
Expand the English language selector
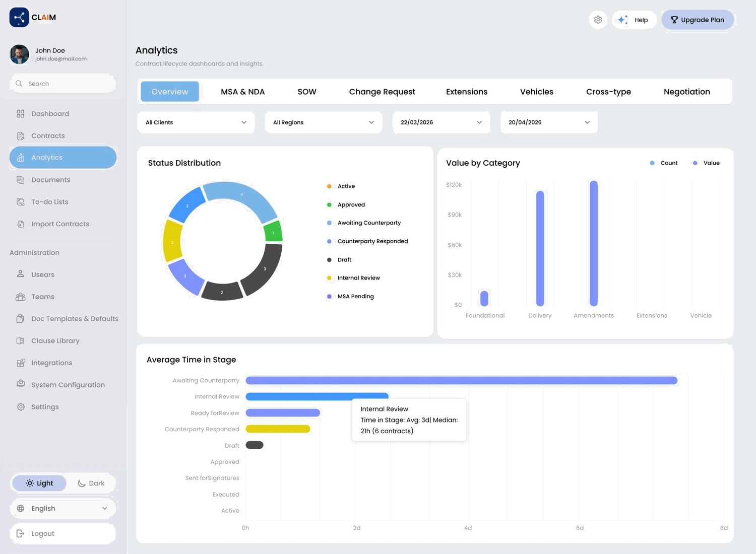(x=63, y=509)
